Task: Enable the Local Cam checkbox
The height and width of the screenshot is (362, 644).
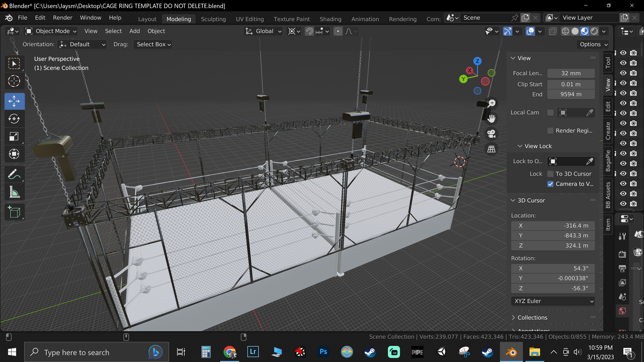Action: pyautogui.click(x=550, y=113)
